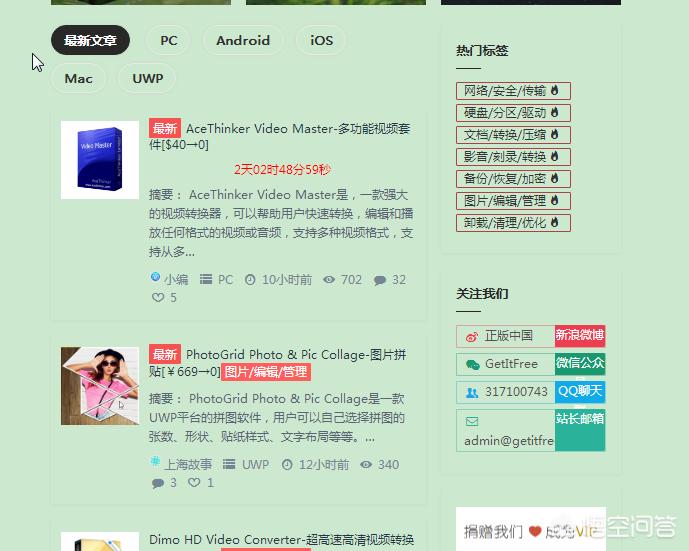
Task: Click the clock icon beside 12小时前
Action: tap(287, 464)
